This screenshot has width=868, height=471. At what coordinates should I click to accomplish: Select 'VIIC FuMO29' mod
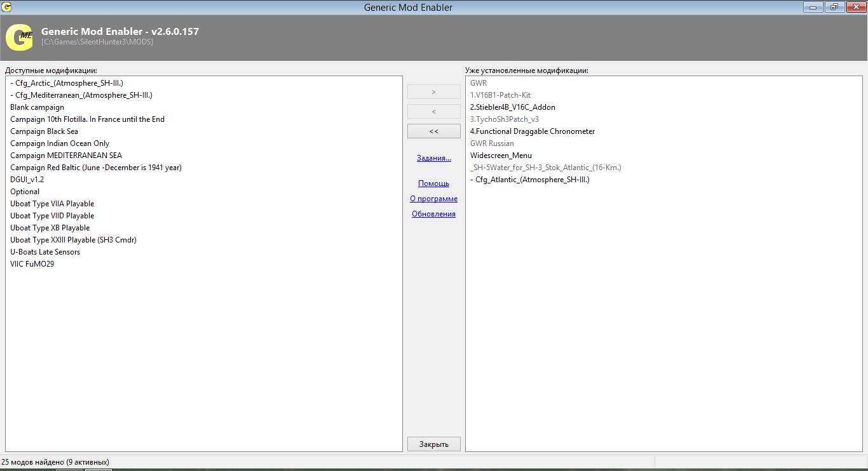[32, 264]
